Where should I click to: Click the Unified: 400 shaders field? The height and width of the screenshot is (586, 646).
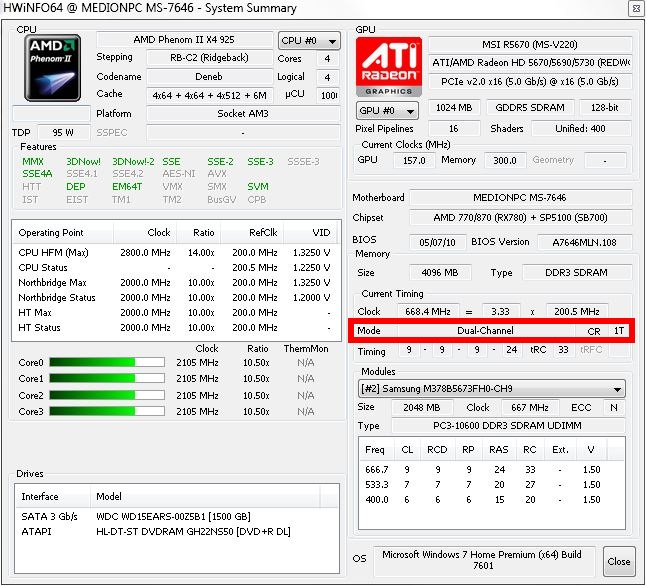(581, 129)
